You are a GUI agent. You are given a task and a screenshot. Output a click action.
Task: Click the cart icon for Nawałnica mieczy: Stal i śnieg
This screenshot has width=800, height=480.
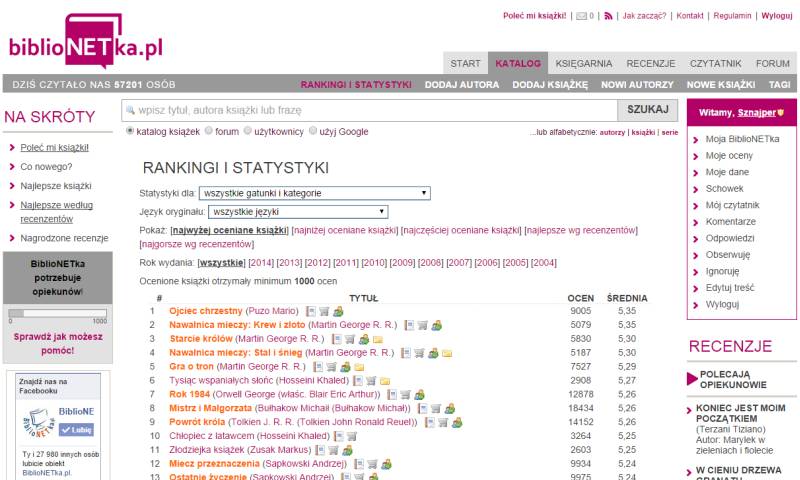click(x=419, y=353)
